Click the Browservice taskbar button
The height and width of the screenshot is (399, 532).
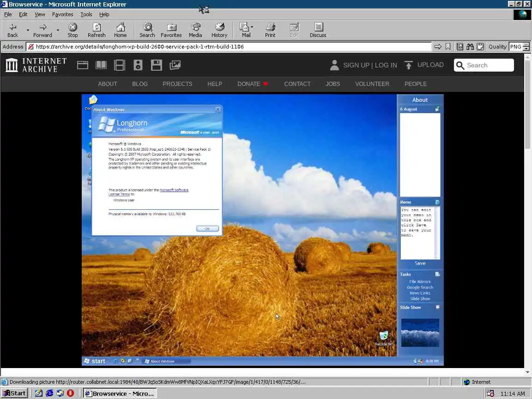pyautogui.click(x=120, y=393)
